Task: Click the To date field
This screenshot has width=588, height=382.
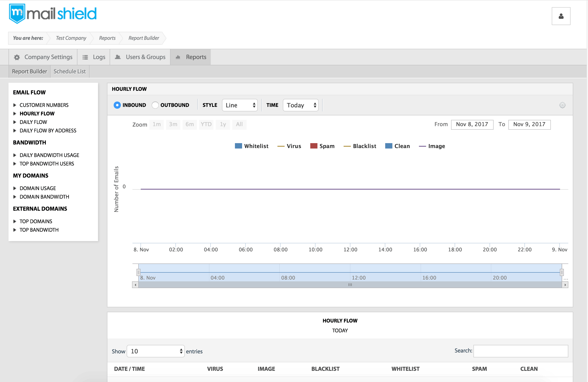Action: pos(529,124)
